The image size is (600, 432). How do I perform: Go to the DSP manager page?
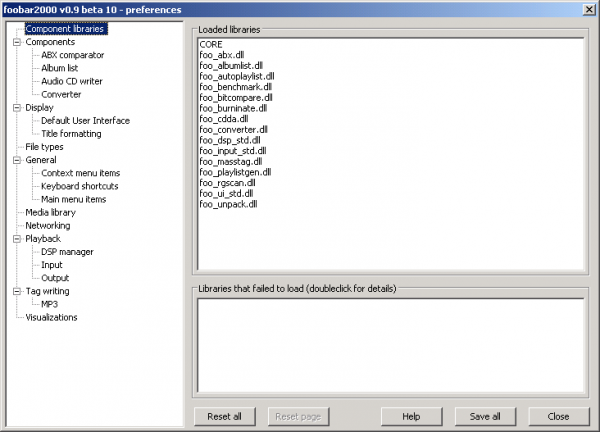click(x=68, y=252)
